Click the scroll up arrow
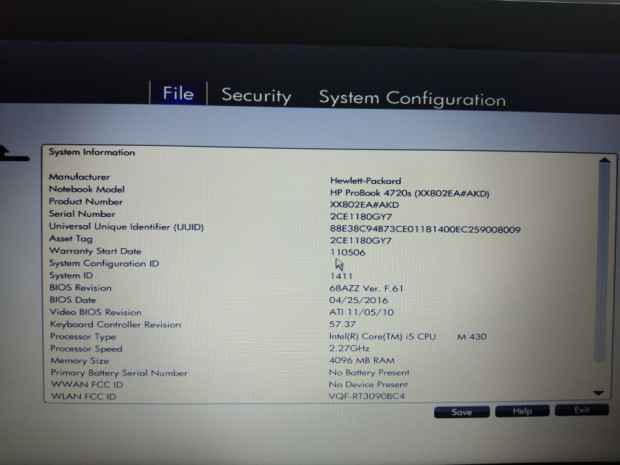 coord(602,159)
